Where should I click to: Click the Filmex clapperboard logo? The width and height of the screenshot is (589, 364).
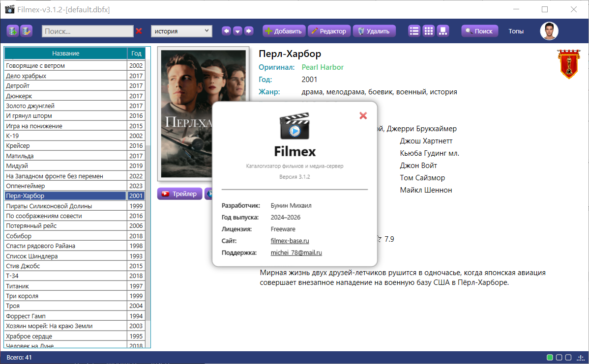coord(294,126)
